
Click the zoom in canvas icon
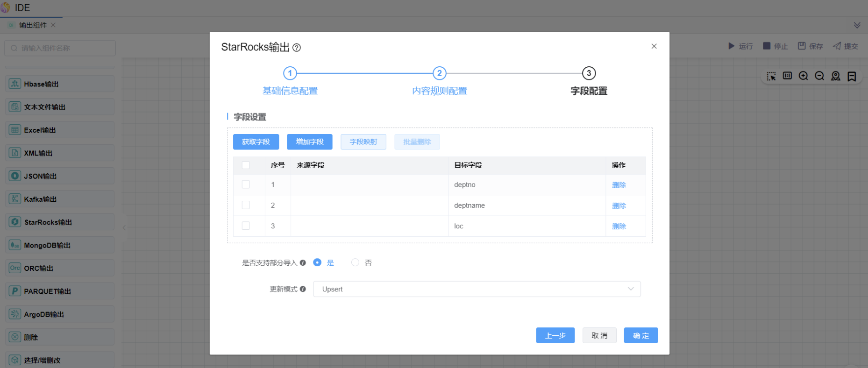(803, 76)
